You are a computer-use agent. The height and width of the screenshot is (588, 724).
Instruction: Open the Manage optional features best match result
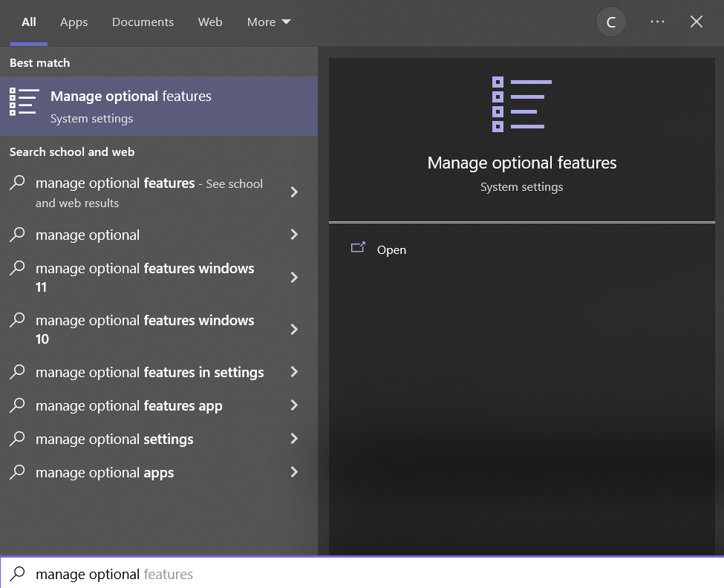[159, 106]
